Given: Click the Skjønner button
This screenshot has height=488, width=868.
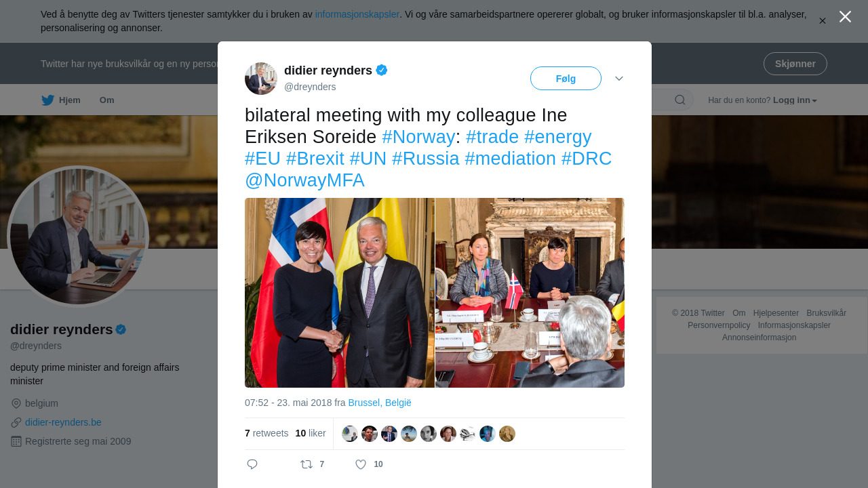Looking at the screenshot, I should pos(795,64).
